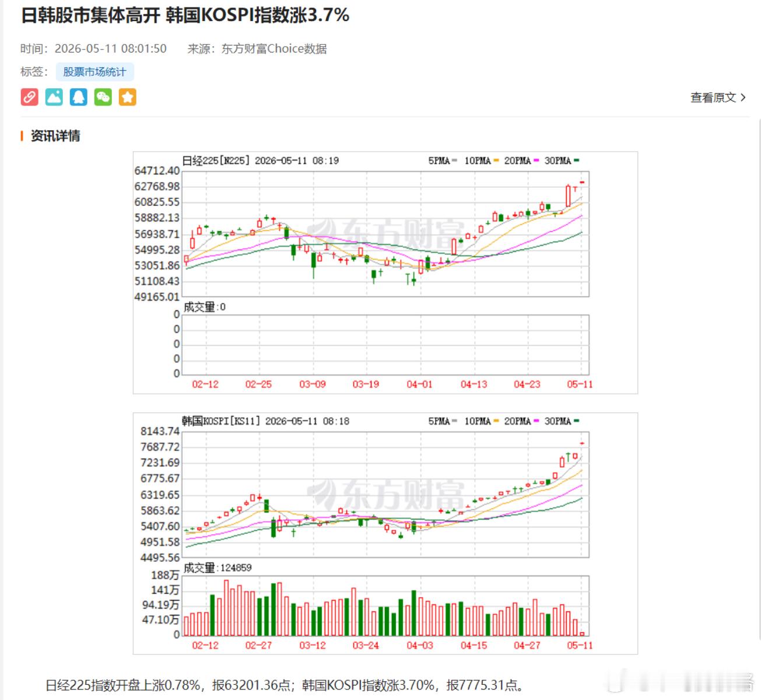This screenshot has height=700, width=761.
Task: Click the 30PMA legend in KOSPI chart
Action: point(562,421)
